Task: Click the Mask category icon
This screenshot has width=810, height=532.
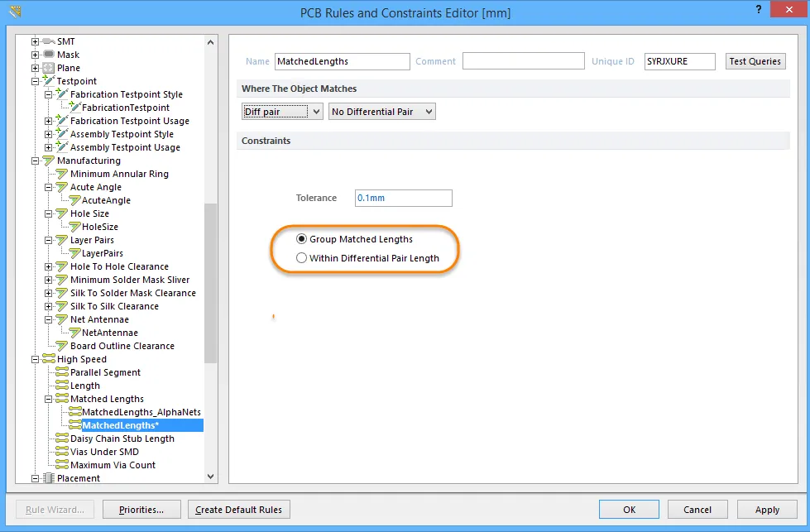Action: coord(49,55)
